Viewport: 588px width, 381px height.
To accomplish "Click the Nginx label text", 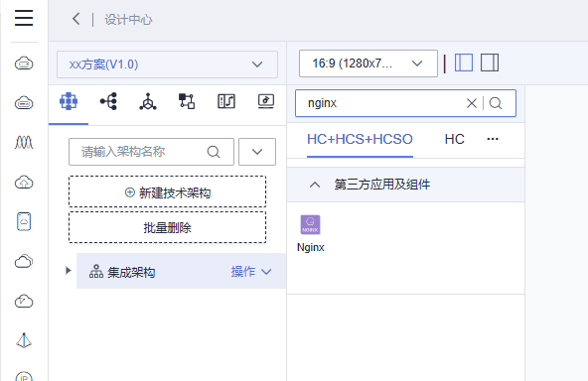I will 311,247.
